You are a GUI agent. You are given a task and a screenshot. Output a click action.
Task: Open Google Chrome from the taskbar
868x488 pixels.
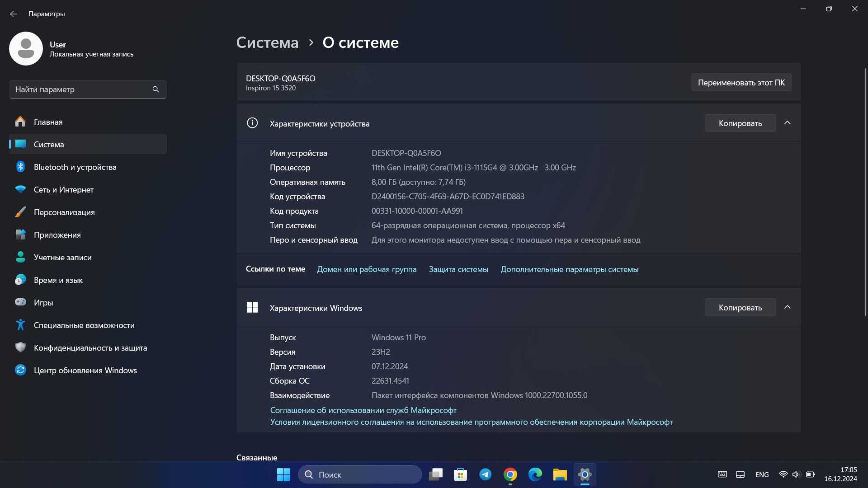click(x=510, y=474)
